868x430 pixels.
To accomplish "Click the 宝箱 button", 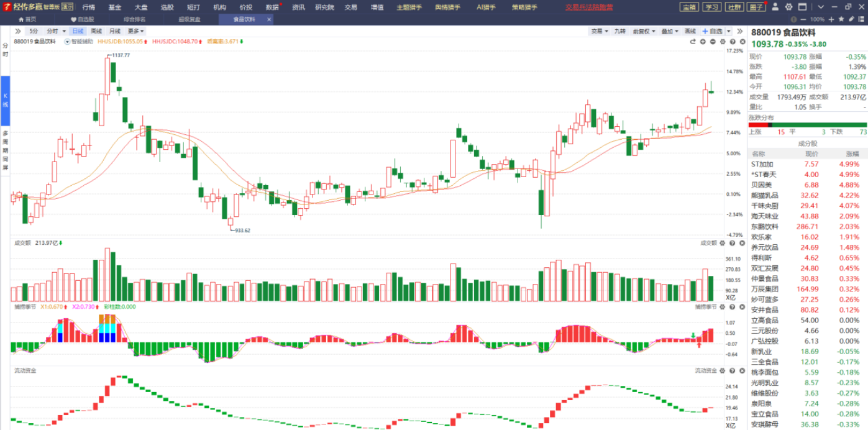I will pyautogui.click(x=689, y=7).
